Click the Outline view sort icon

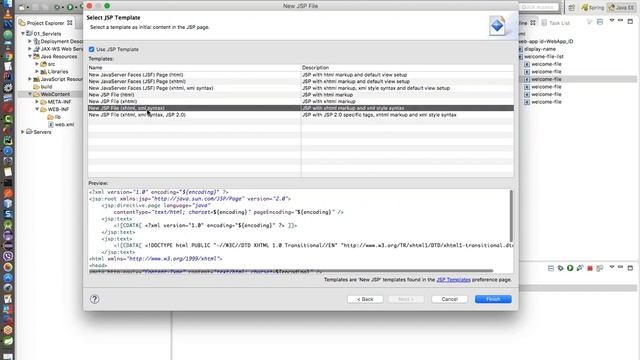[x=590, y=22]
